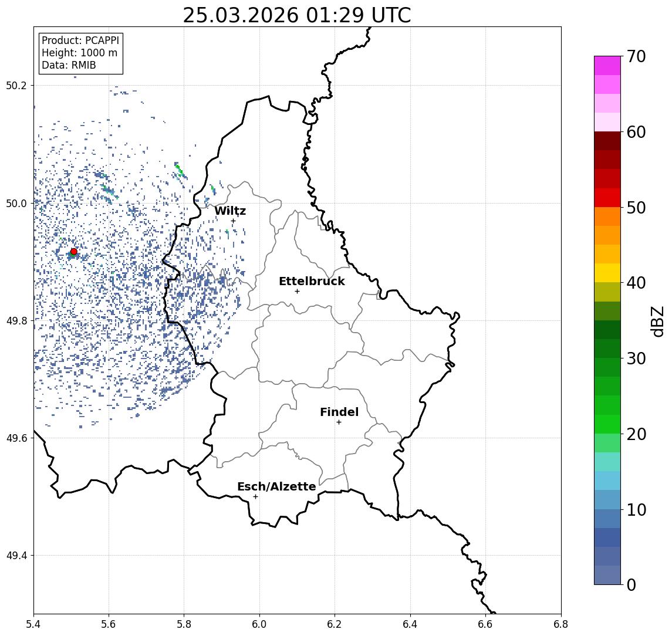Click the dBZ colorbar label
This screenshot has width=672, height=636.
(x=657, y=322)
